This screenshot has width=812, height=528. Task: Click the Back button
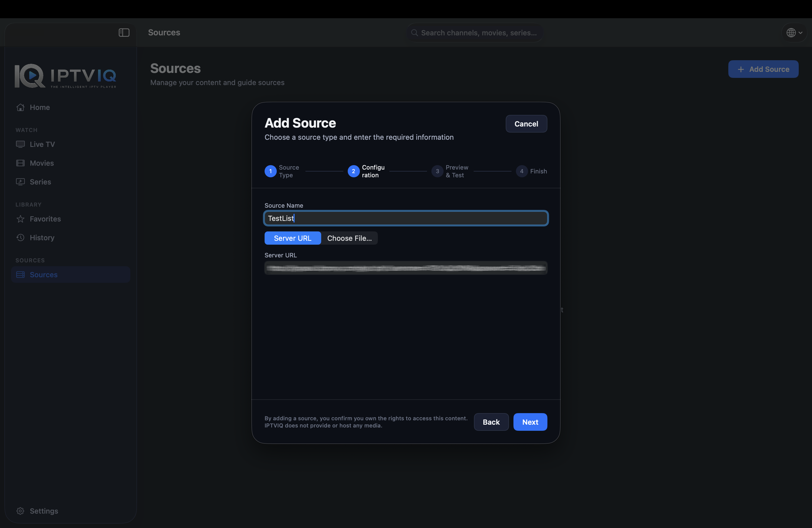pos(491,422)
